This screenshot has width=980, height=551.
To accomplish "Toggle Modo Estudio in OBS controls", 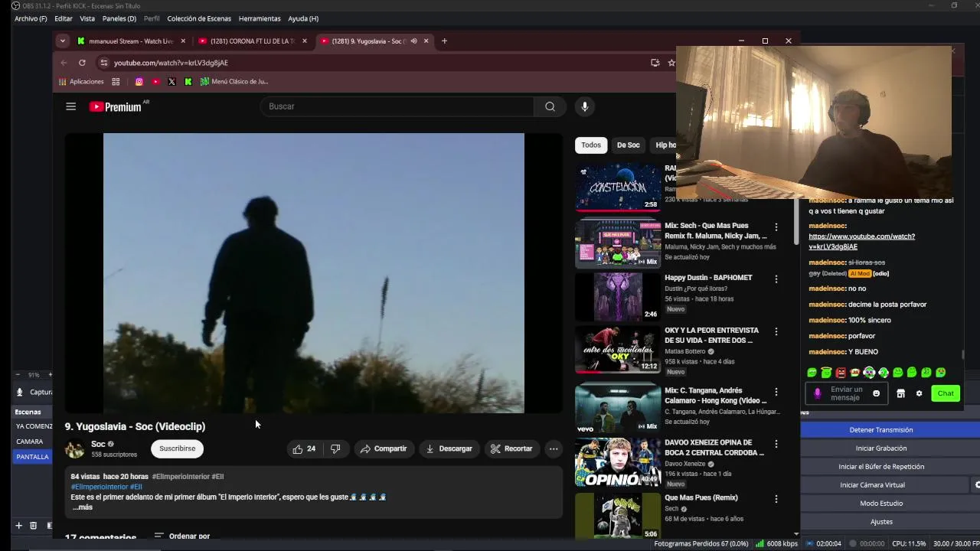I will pos(881,503).
